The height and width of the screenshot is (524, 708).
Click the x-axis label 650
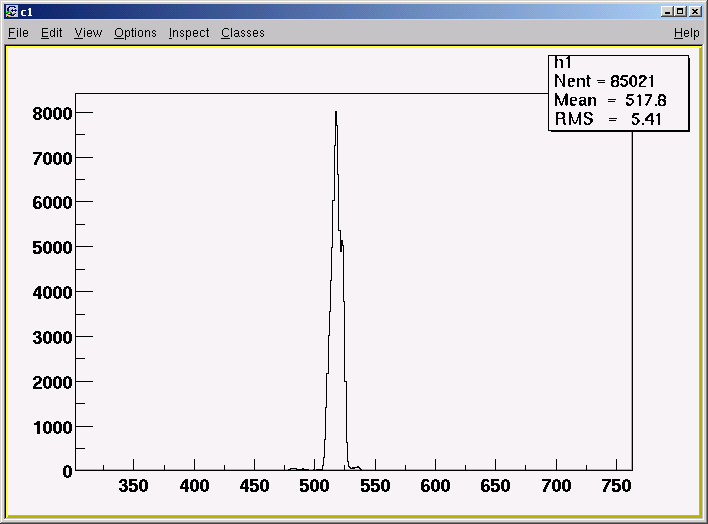(495, 486)
